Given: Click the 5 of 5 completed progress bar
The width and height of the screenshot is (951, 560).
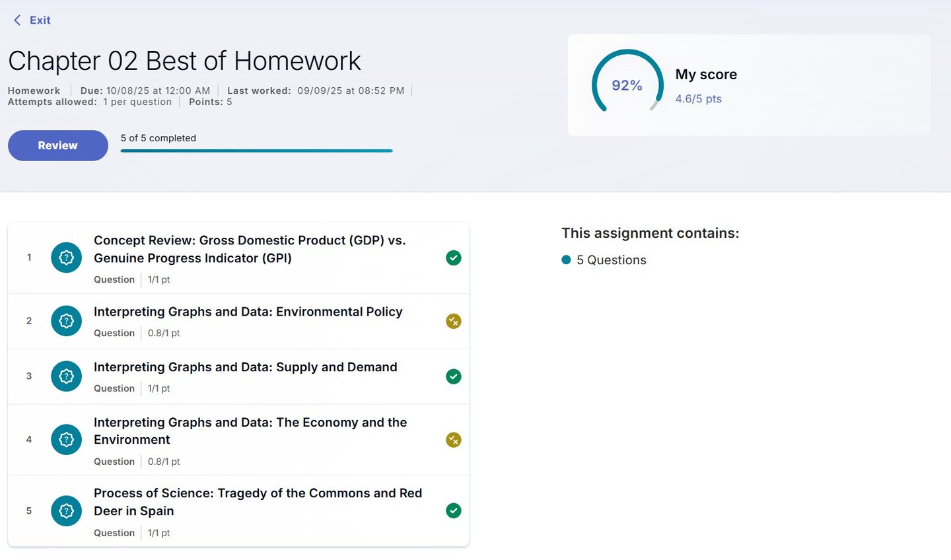Looking at the screenshot, I should (x=256, y=151).
